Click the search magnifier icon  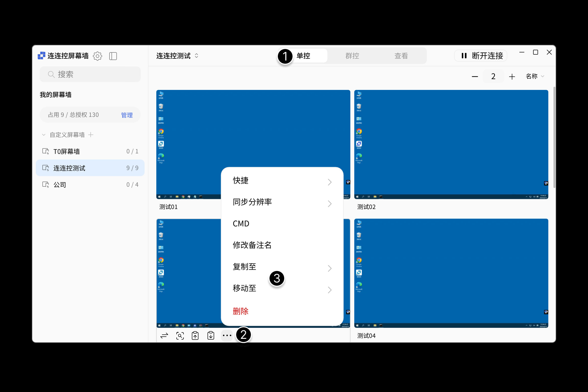point(51,74)
